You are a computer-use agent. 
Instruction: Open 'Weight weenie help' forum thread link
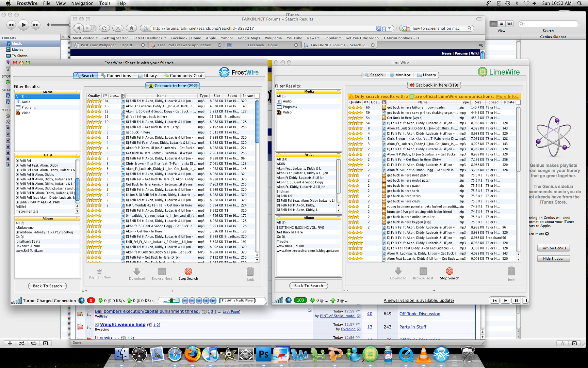(122, 324)
